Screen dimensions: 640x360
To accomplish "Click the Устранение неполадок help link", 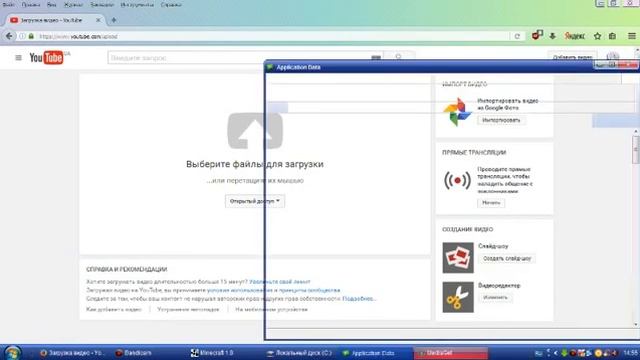I will pyautogui.click(x=188, y=309).
